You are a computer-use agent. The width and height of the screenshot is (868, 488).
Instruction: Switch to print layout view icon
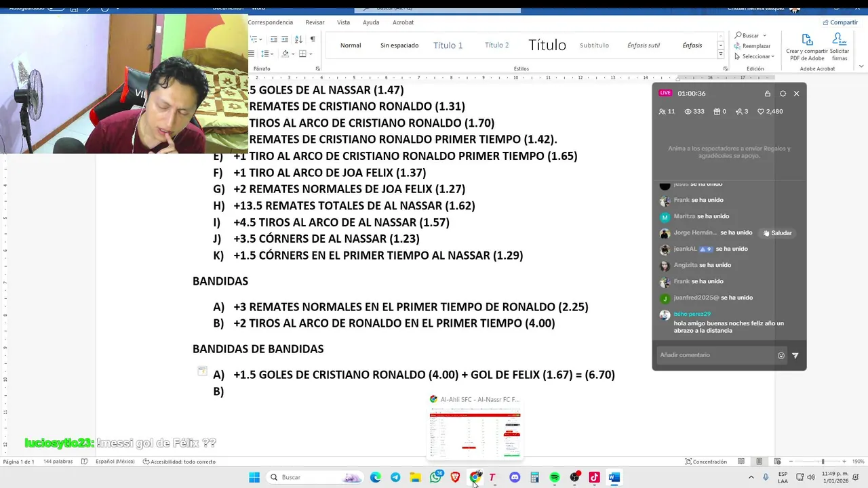759,462
